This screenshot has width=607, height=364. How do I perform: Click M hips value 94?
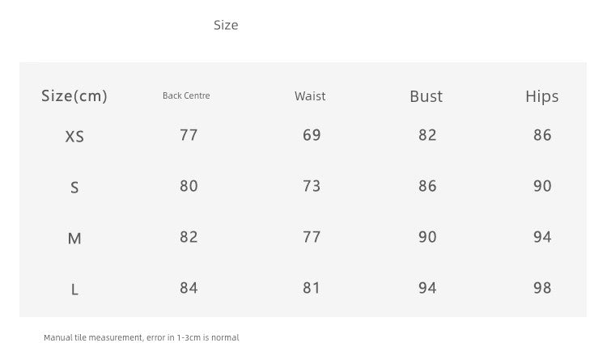click(542, 237)
